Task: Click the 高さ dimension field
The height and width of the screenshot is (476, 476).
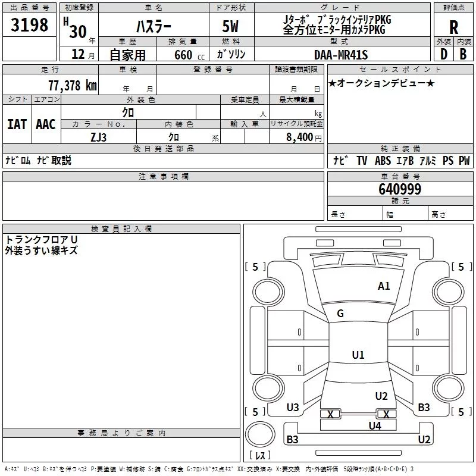Action: coord(450,213)
